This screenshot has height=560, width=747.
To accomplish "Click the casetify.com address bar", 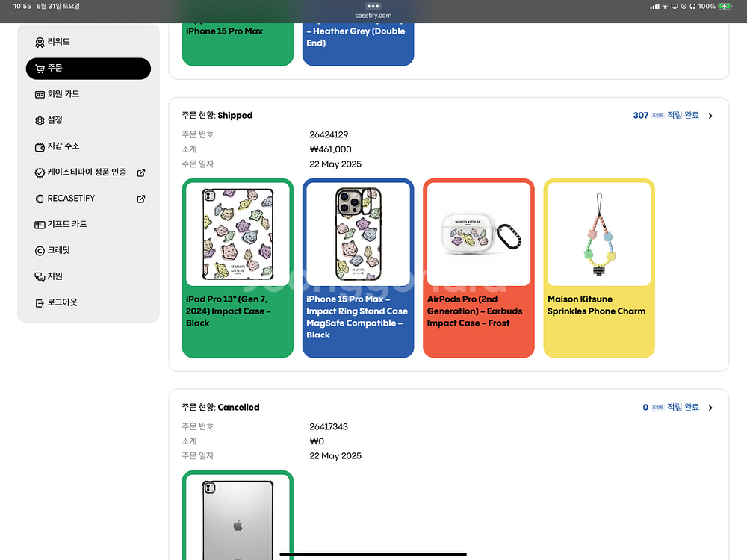I will click(373, 15).
